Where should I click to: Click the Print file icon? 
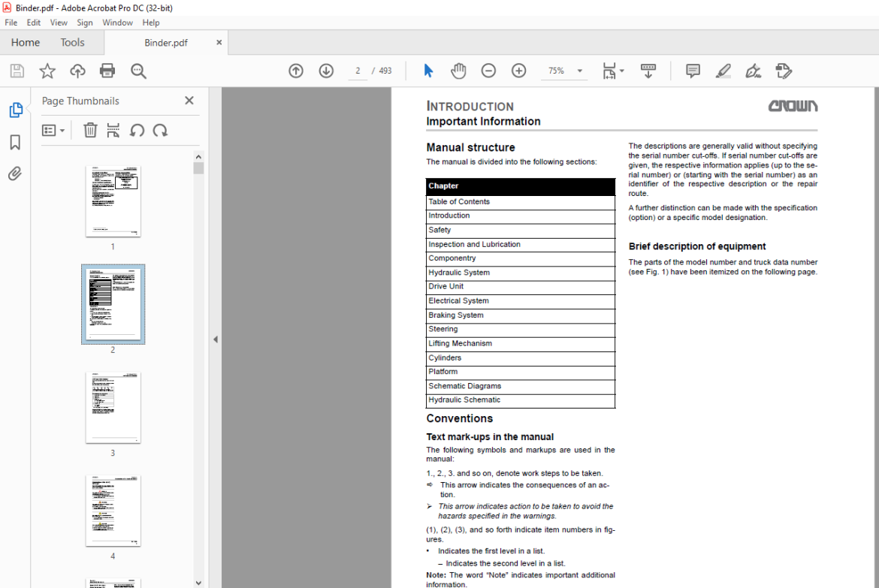pyautogui.click(x=107, y=71)
